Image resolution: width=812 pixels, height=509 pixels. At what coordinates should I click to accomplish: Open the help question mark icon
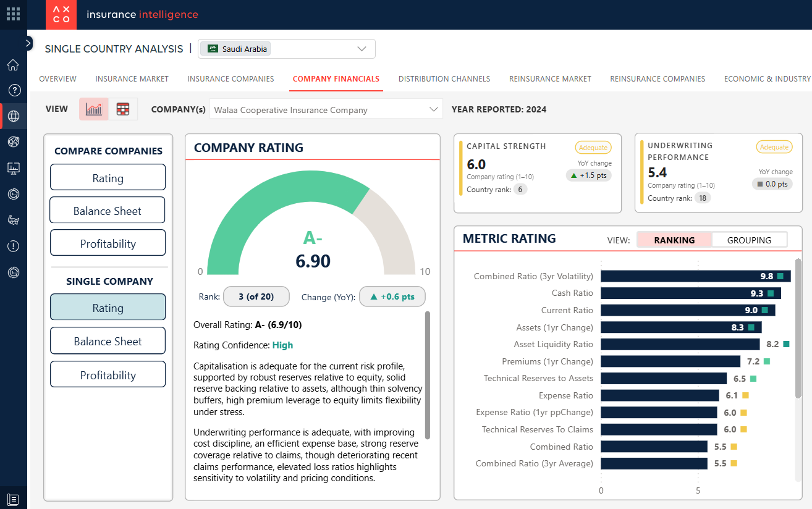[13, 90]
